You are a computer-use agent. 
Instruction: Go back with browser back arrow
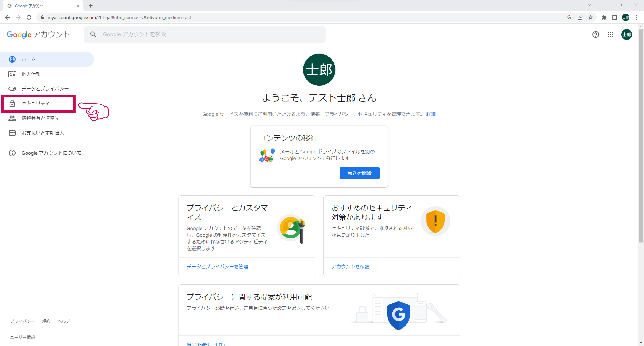click(8, 17)
